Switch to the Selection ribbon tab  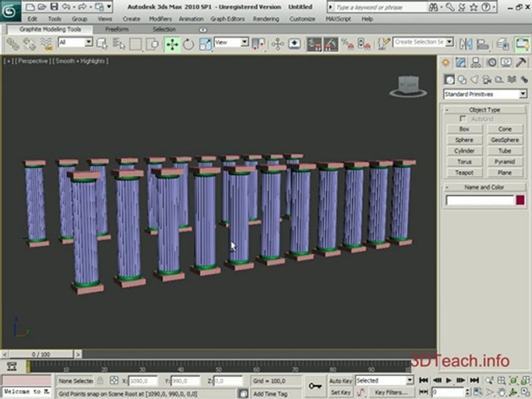click(164, 29)
